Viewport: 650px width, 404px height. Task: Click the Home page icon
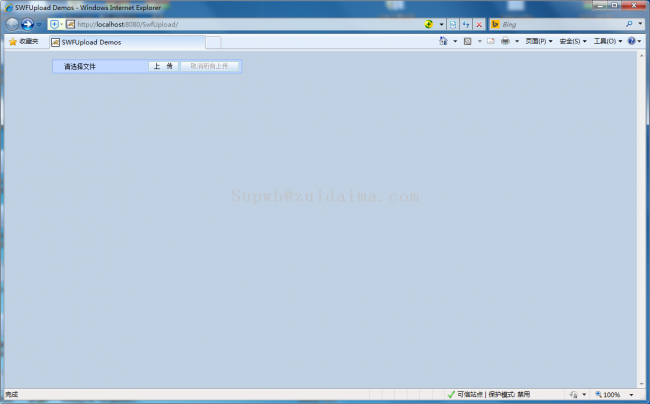pos(443,42)
